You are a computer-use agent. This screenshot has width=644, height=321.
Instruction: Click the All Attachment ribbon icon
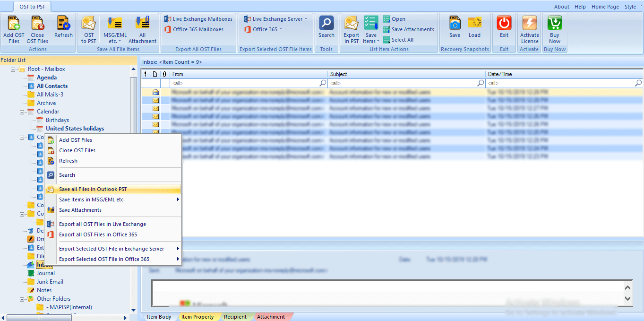point(142,29)
